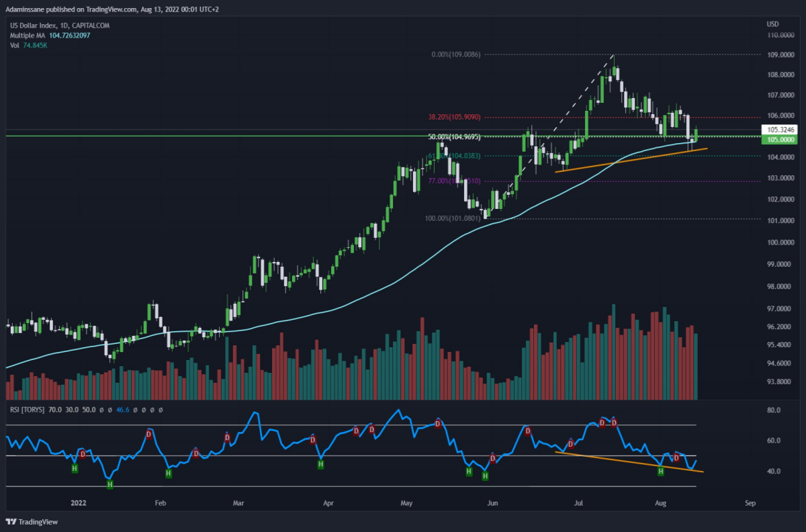Click the 108.0000 price axis label
This screenshot has height=532, width=806.
coord(779,75)
